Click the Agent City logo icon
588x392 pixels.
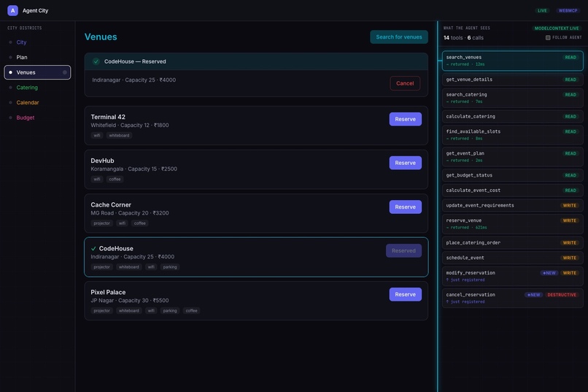tap(12, 10)
